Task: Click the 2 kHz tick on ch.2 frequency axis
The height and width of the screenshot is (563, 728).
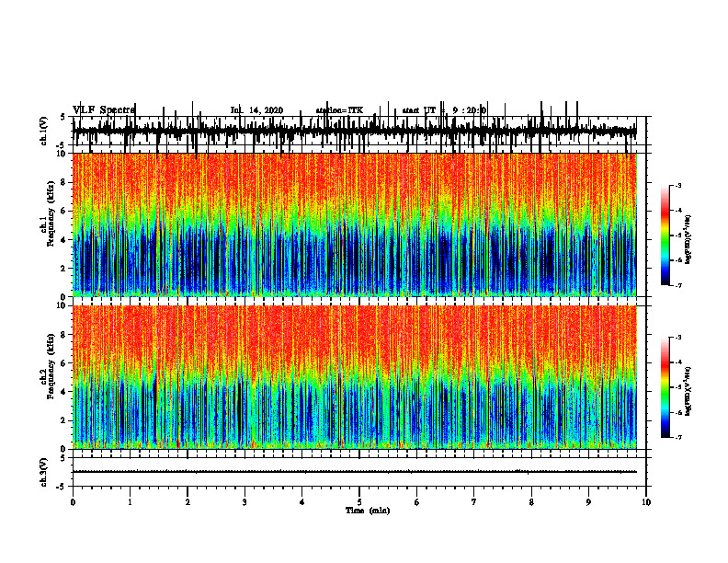Action: 64,420
